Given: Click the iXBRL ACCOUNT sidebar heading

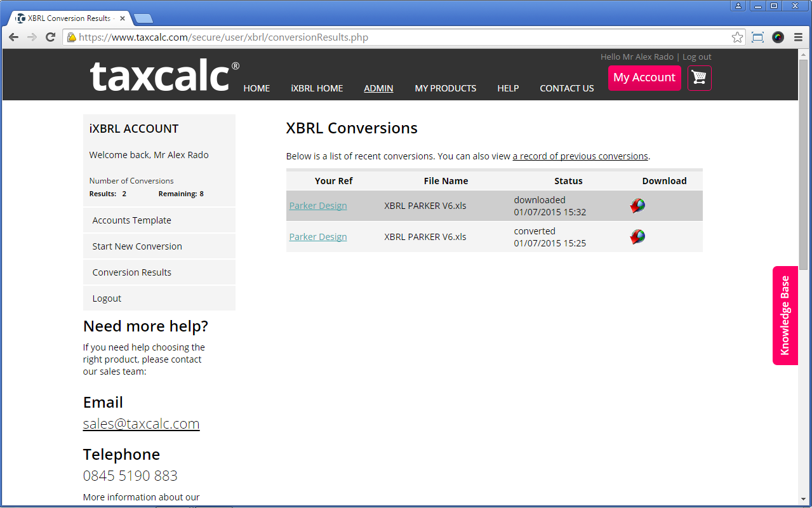Looking at the screenshot, I should [x=134, y=129].
